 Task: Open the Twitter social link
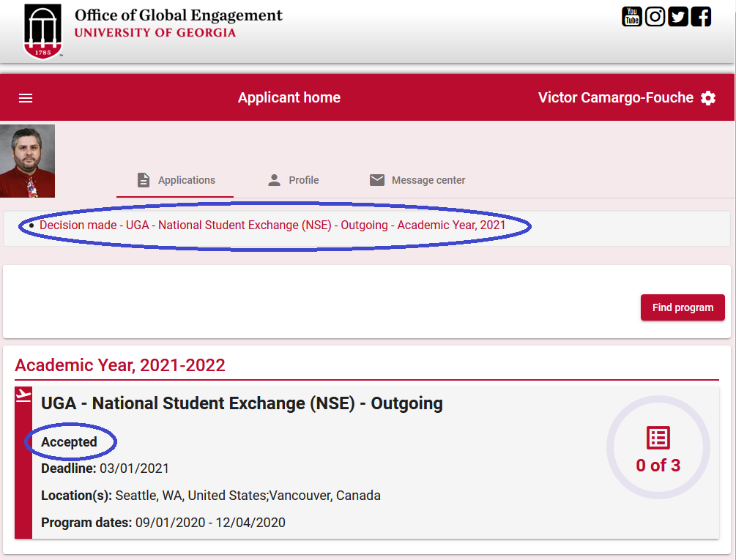pos(678,17)
